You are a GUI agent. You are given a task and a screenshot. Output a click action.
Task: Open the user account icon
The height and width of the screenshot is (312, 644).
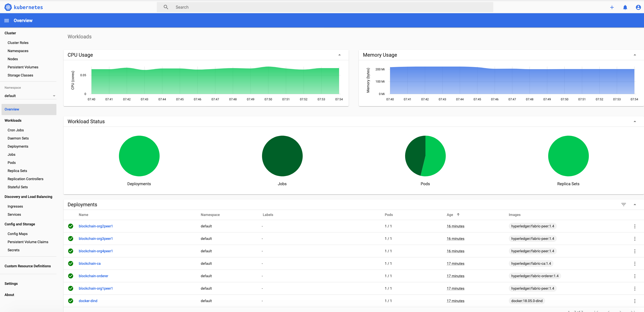click(x=638, y=7)
